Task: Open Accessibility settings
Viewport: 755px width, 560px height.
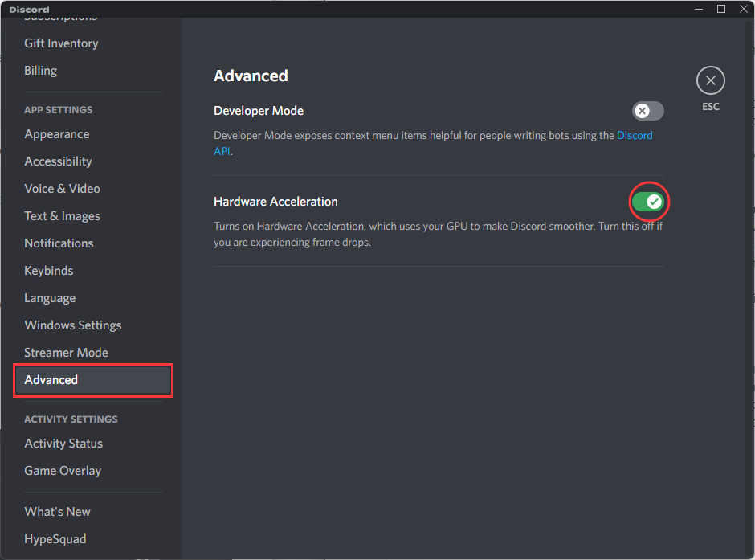Action: (x=58, y=161)
